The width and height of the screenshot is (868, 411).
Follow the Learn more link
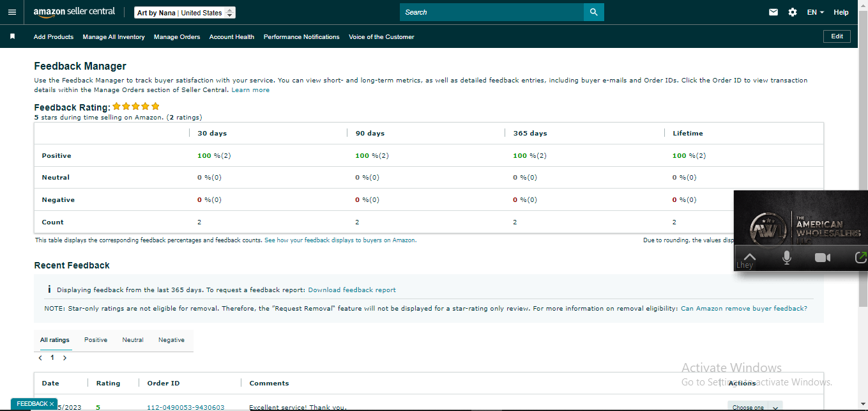click(x=250, y=90)
